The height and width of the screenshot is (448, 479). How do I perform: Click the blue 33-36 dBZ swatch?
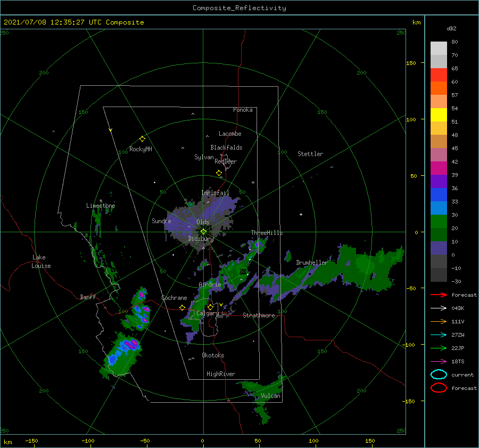(439, 194)
